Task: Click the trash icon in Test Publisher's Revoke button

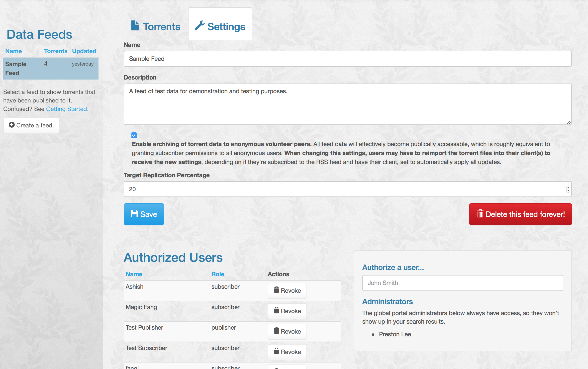Action: (276, 331)
